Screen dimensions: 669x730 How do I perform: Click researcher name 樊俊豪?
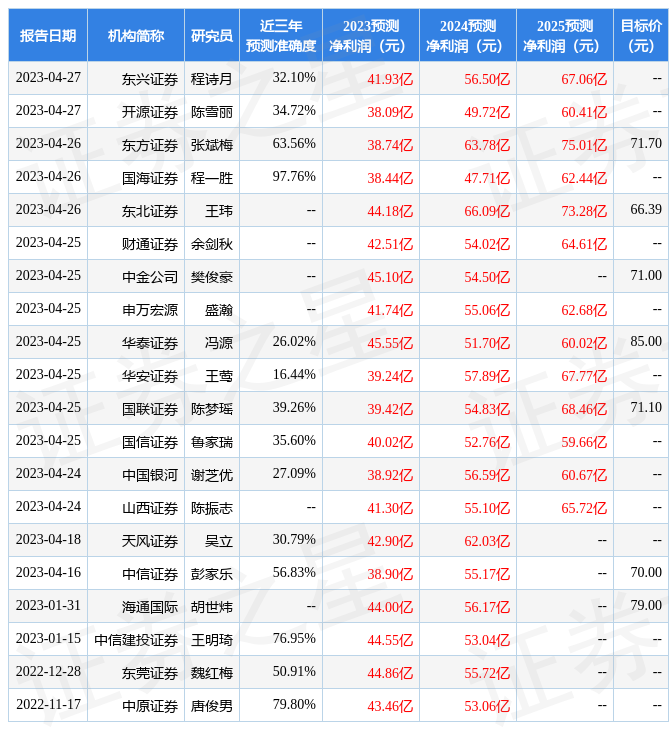pyautogui.click(x=212, y=277)
